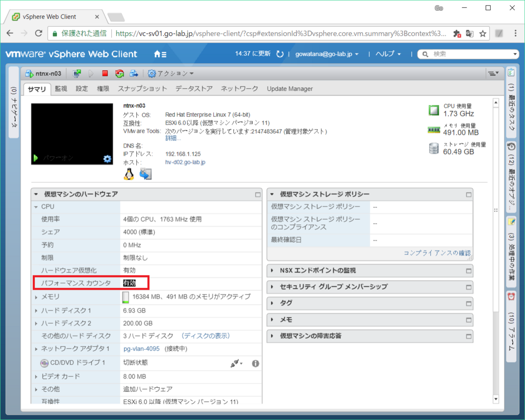Open the gowatana@go-lab.jp user menu
The width and height of the screenshot is (525, 420).
(x=327, y=54)
